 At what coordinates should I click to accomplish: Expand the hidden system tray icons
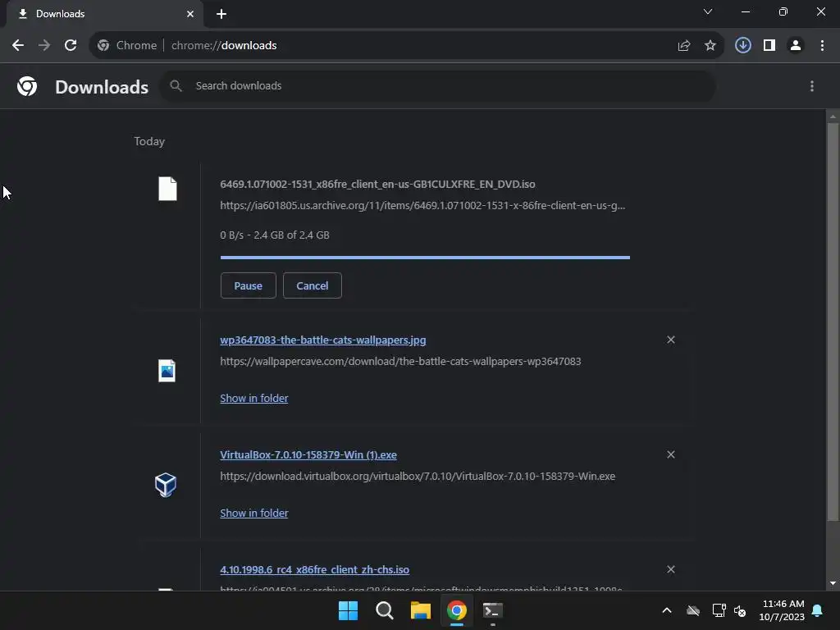[x=667, y=610]
